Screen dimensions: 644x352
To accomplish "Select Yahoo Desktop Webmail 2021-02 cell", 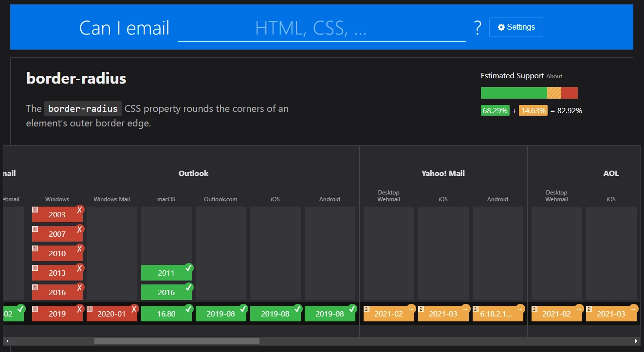I will 389,314.
